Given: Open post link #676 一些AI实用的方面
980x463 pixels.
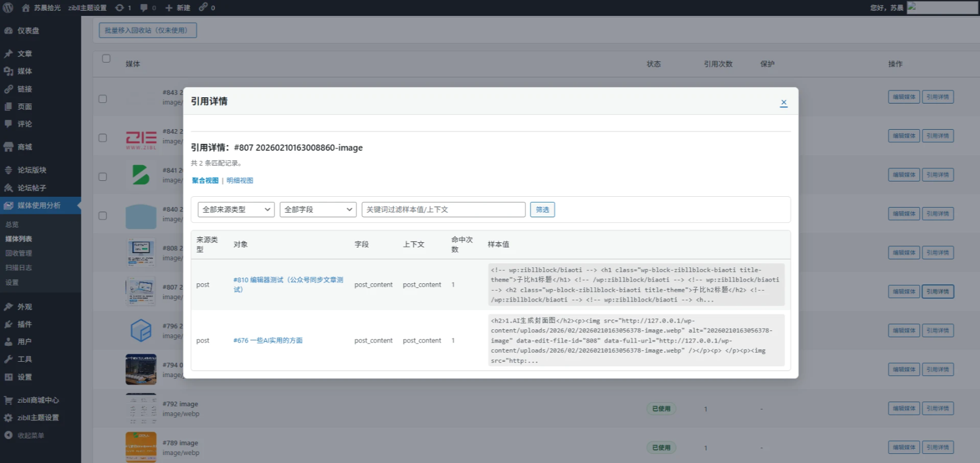Looking at the screenshot, I should (268, 341).
